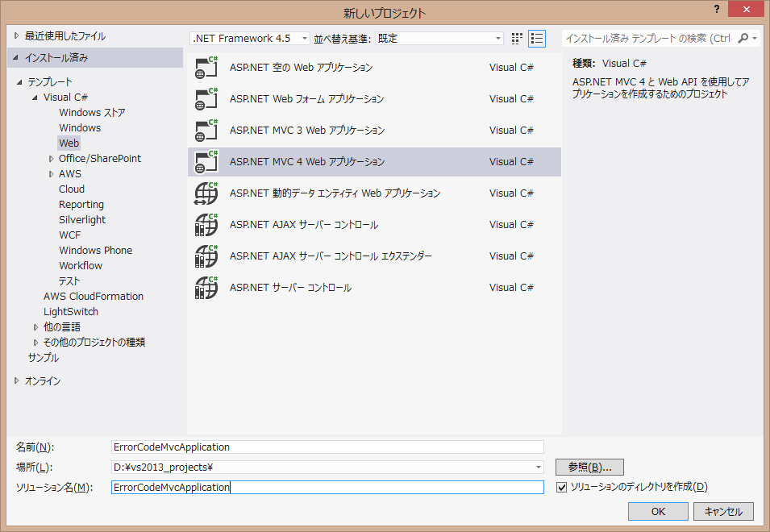The image size is (770, 532).
Task: Expand the Office/SharePoint template node
Action: click(x=51, y=158)
